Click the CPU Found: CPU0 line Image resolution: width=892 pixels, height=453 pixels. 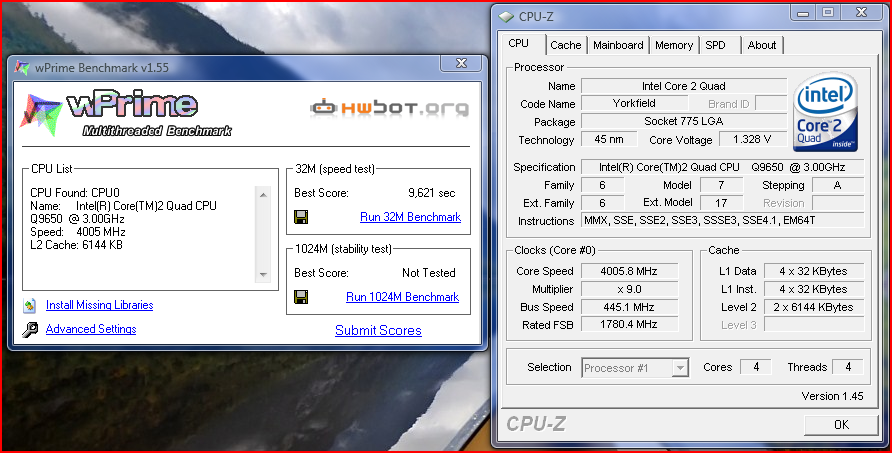click(x=75, y=193)
